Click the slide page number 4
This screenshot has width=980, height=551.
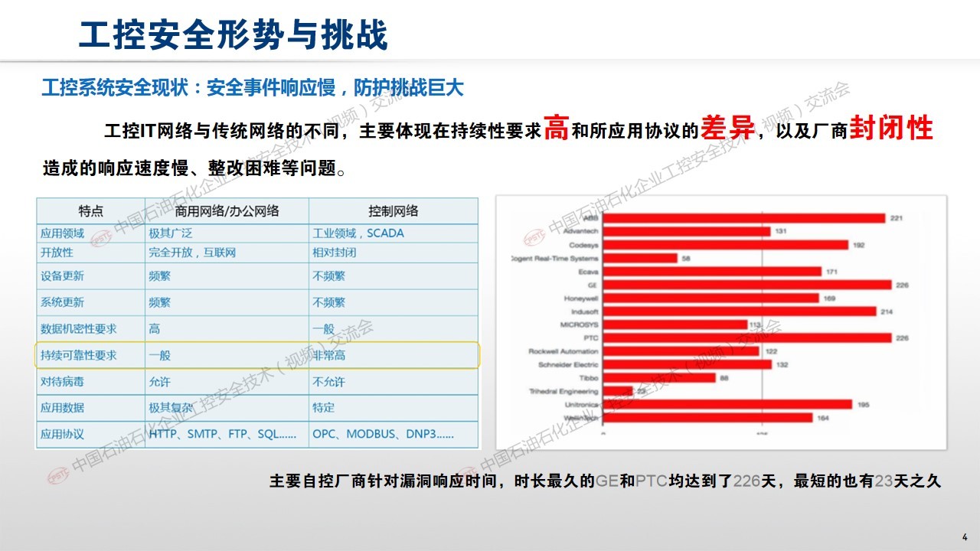point(965,536)
